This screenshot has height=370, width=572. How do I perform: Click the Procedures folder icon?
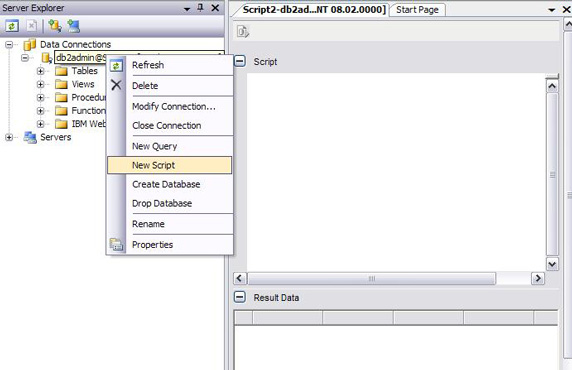(61, 97)
